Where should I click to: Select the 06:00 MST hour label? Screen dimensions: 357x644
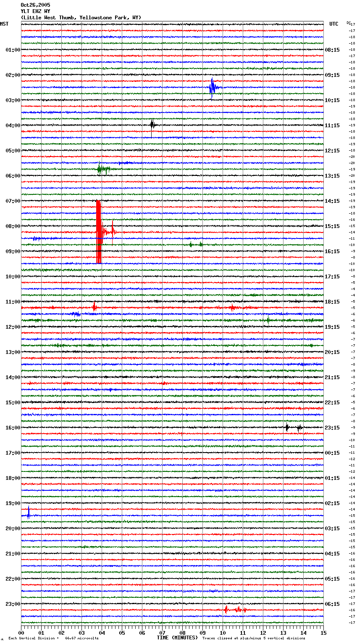pos(13,176)
